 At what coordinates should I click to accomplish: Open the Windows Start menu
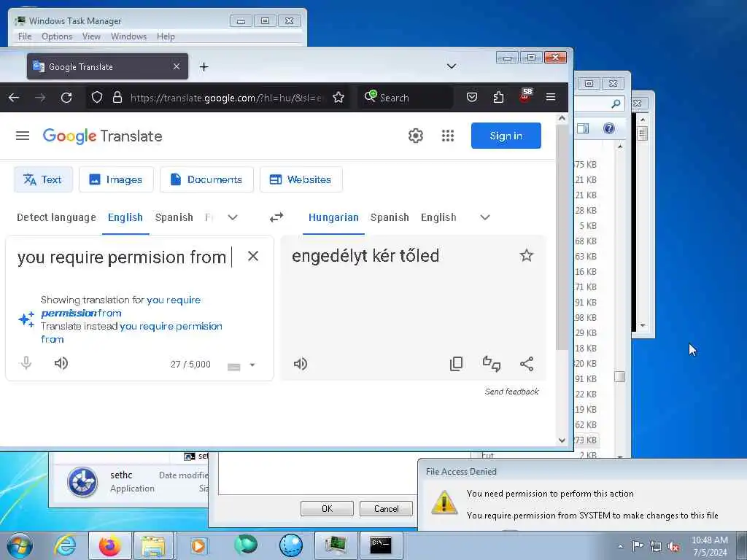tap(20, 545)
